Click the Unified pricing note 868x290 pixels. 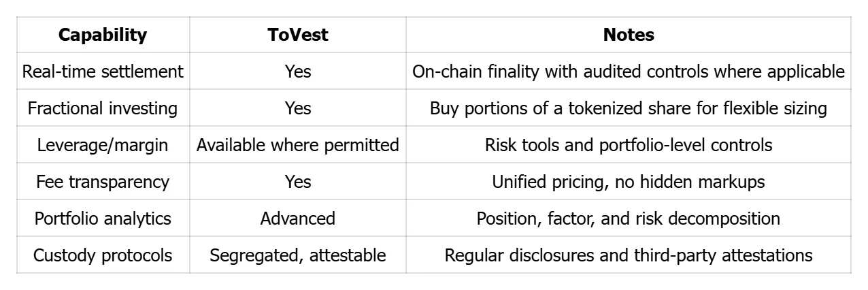629,182
